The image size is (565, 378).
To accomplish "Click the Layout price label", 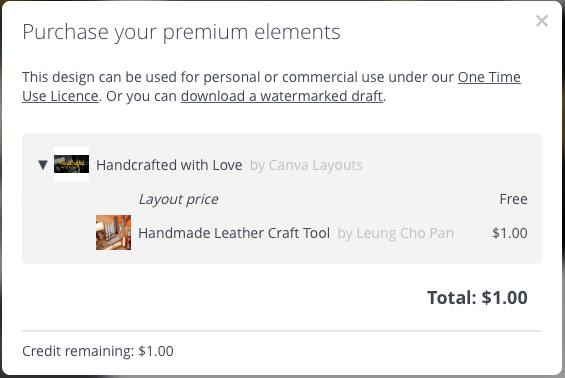I will click(178, 199).
